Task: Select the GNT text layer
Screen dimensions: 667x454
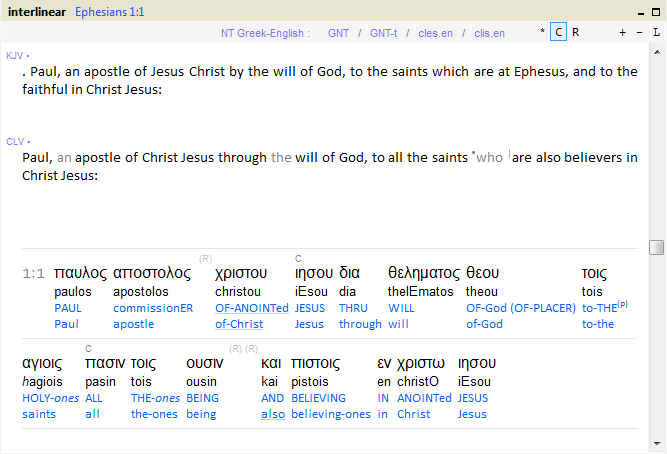Action: tap(338, 33)
